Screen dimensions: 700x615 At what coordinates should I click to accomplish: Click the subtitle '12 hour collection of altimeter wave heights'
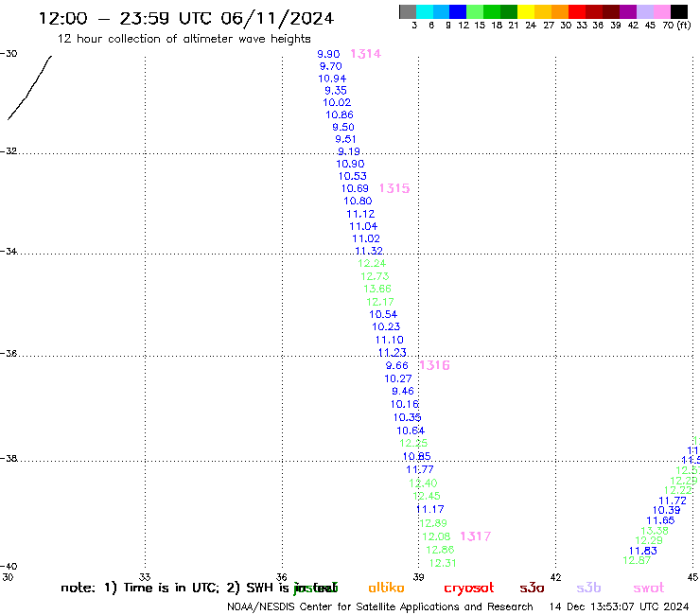[184, 39]
